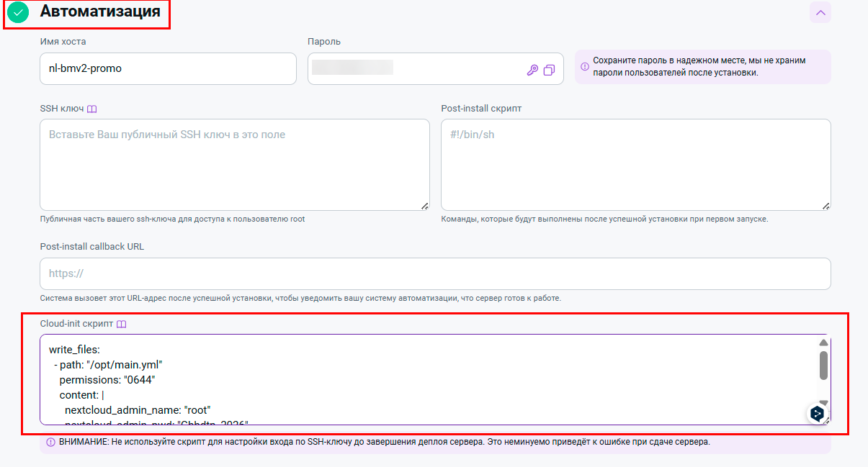Generate a new password with the key icon
Image resolution: width=868 pixels, height=467 pixels.
532,70
